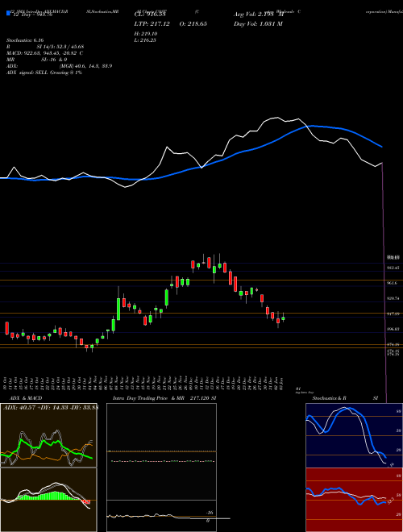Click the L: 216.23 low value
Viewport: 403px width, 532px height.
(x=146, y=40)
